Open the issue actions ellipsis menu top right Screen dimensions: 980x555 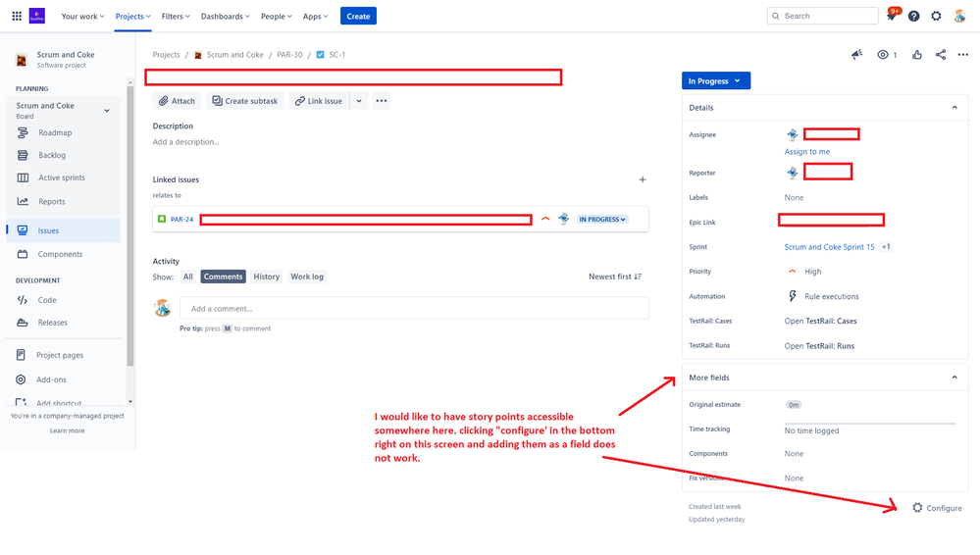tap(963, 54)
